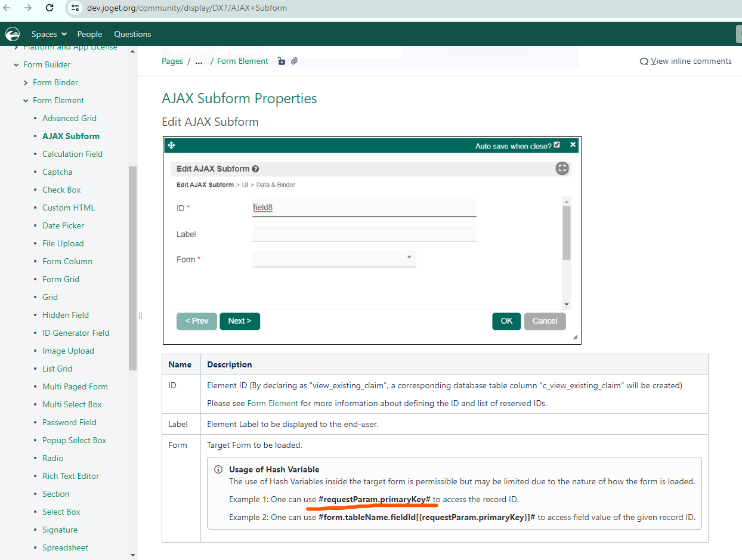
Task: Click the sidebar vertical scrollbar
Action: [x=132, y=268]
